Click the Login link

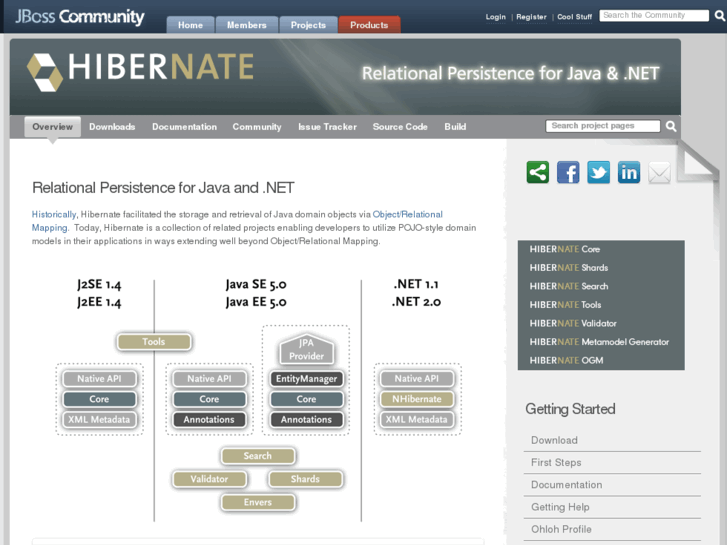point(496,17)
